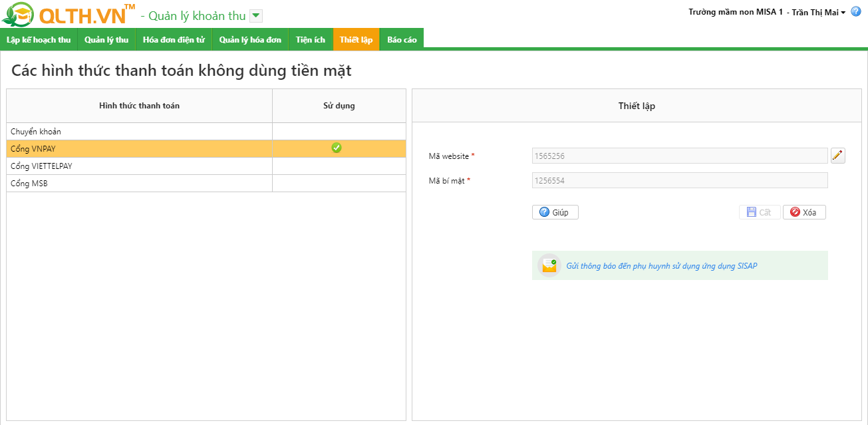Select the Thiết lập tab
Screen dimensions: 868x425
(356, 40)
